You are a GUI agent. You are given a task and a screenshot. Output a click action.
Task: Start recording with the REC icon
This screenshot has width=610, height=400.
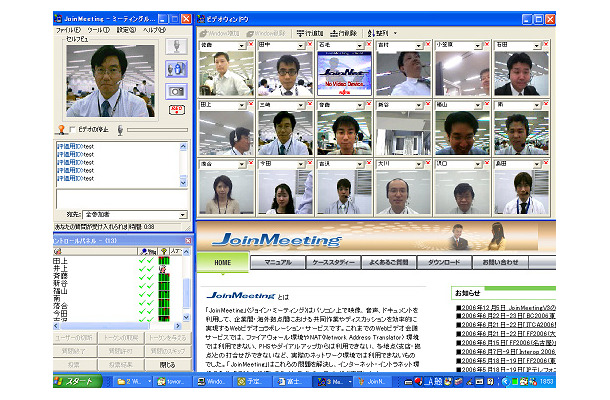pos(176,110)
